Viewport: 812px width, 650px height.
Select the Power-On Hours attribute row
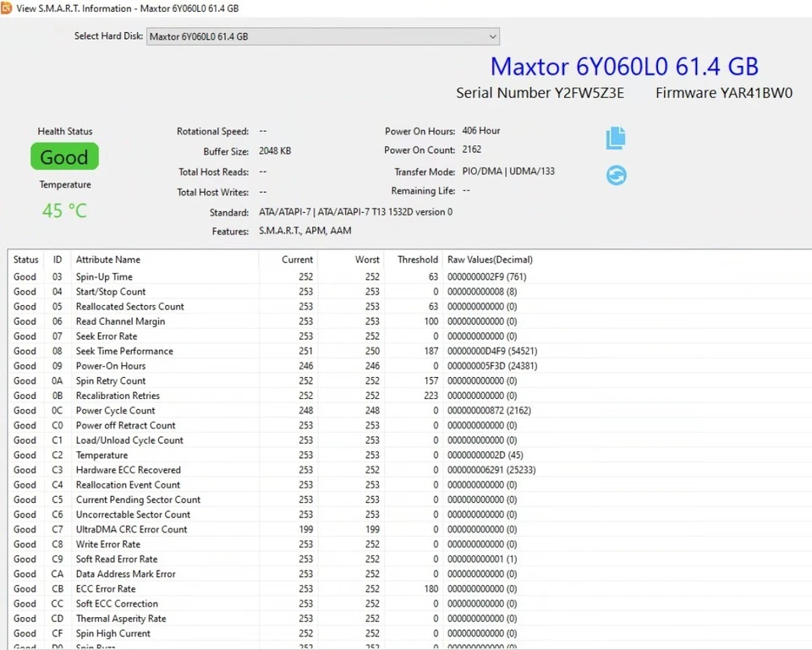(x=169, y=366)
